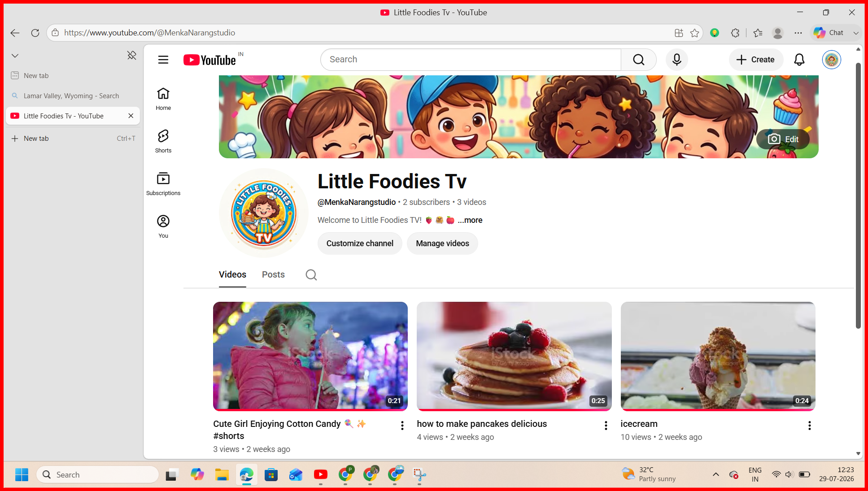The height and width of the screenshot is (491, 868).
Task: Collapse the vertical tabs chevron
Action: 15,56
